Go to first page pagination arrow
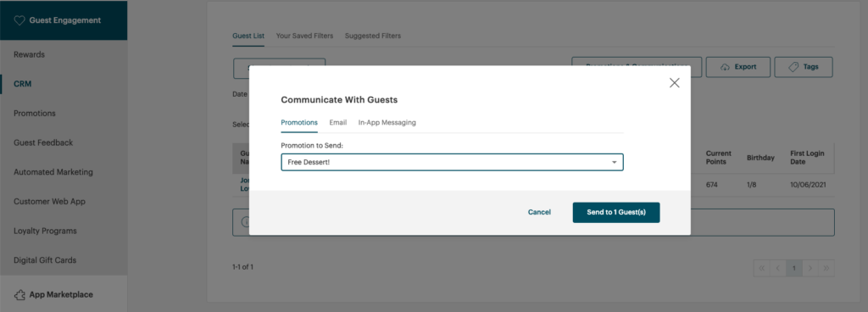The height and width of the screenshot is (312, 868). click(x=762, y=268)
